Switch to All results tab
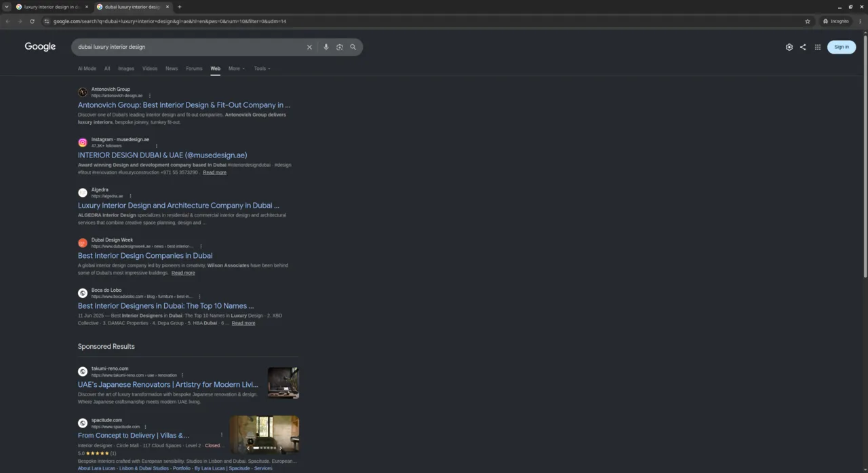Screen dimensions: 868x473 pyautogui.click(x=107, y=69)
